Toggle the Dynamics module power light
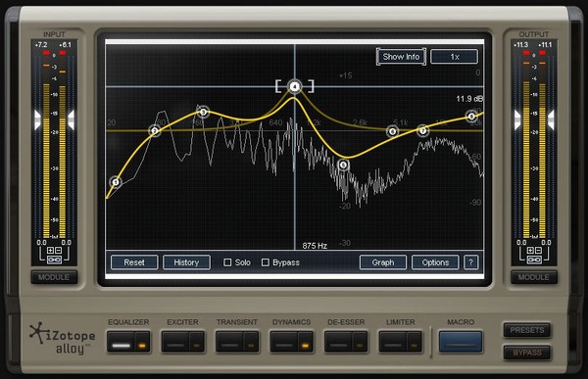 tap(306, 342)
